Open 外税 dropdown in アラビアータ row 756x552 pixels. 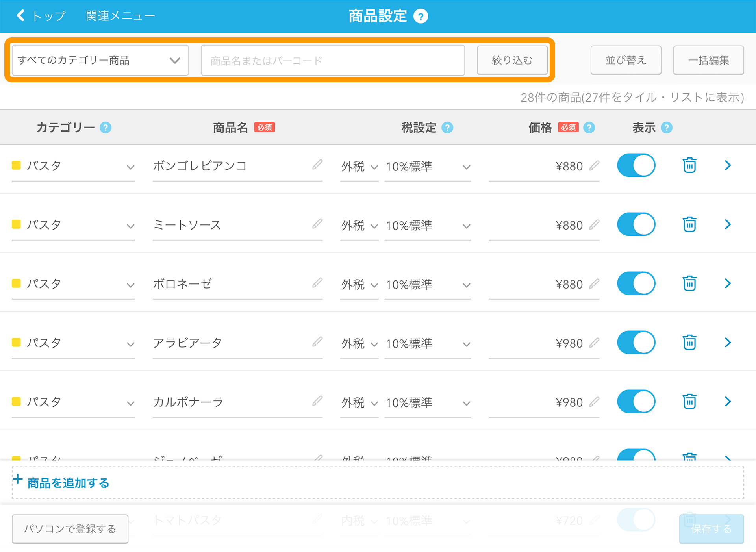coord(359,344)
